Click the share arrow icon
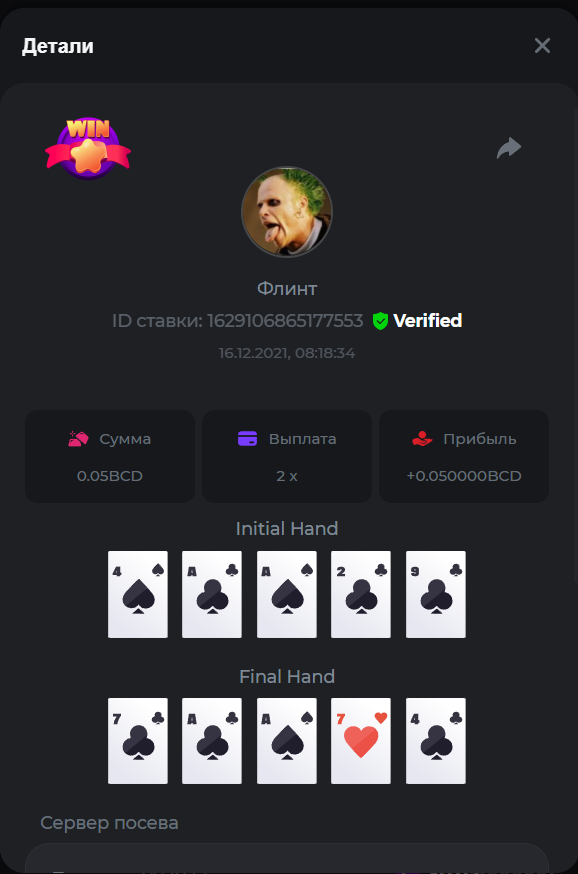This screenshot has height=874, width=578. coord(509,148)
